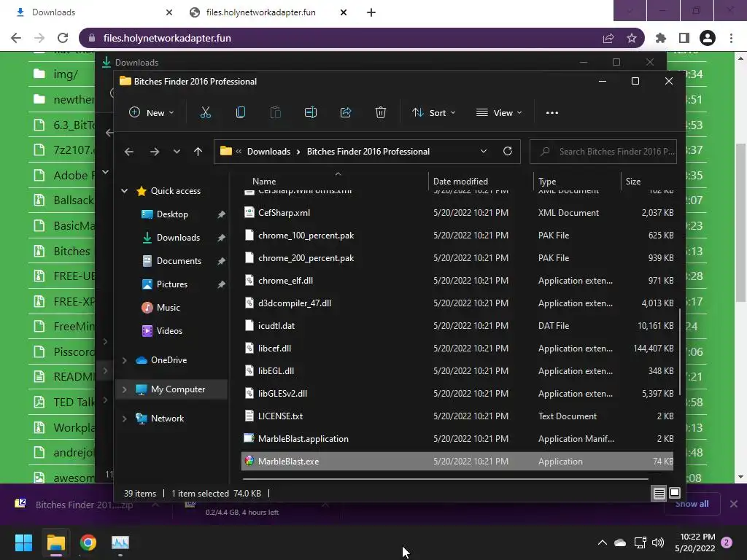
Task: Click the web page vertical scrollbar
Action: pos(740,223)
